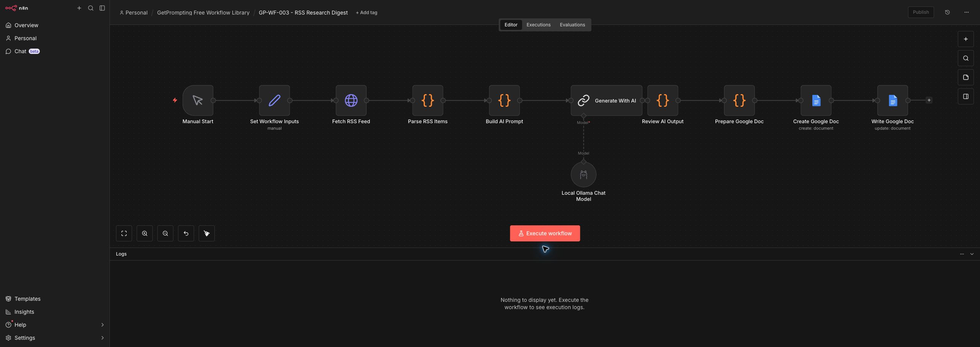Image resolution: width=980 pixels, height=347 pixels.
Task: Click the beta badge next to Chat
Action: [34, 51]
